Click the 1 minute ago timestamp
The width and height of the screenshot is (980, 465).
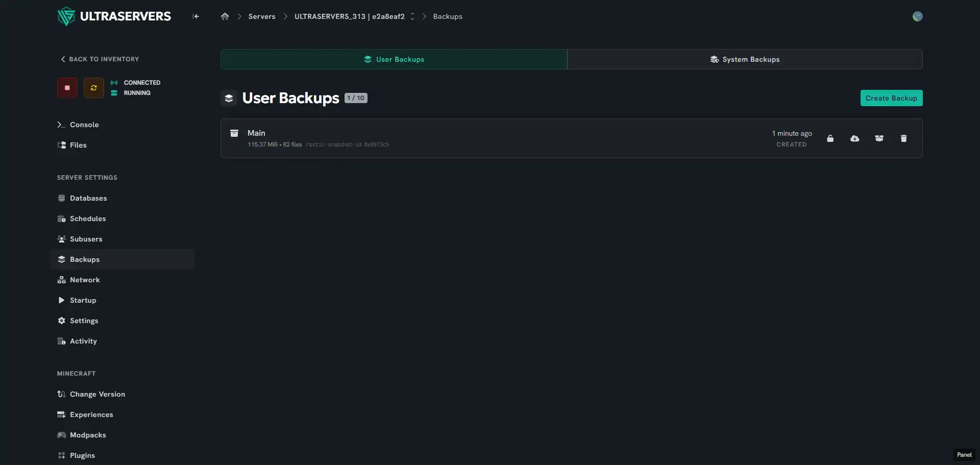pyautogui.click(x=792, y=133)
